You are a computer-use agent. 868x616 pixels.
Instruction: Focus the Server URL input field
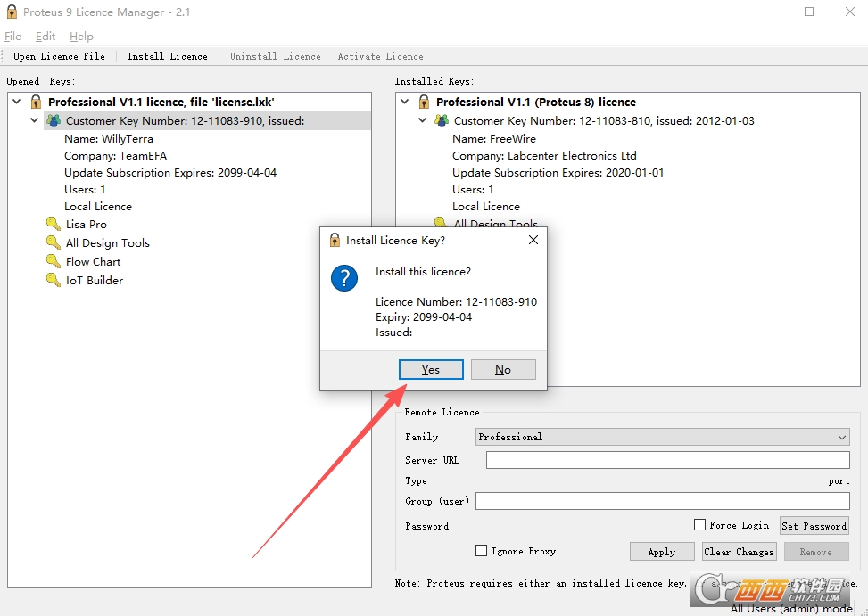(x=667, y=460)
